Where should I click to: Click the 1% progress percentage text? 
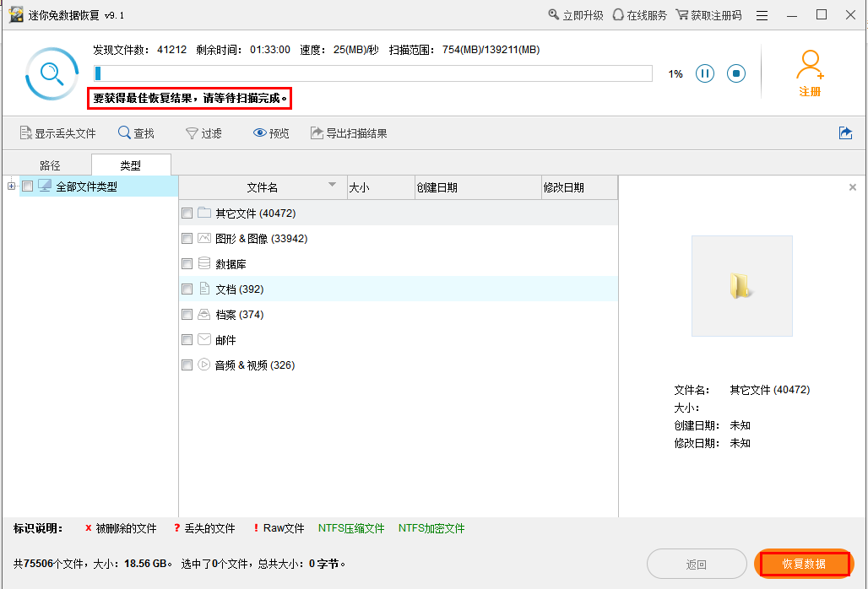[x=675, y=74]
